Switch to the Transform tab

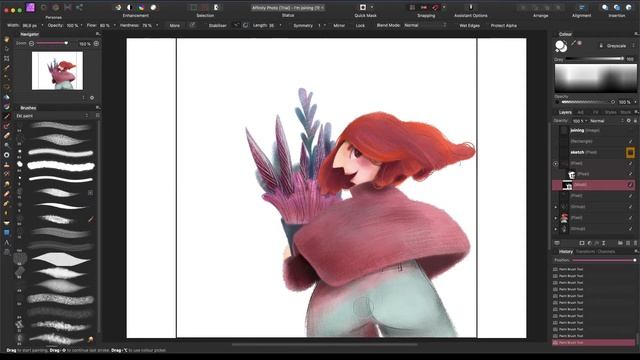585,251
